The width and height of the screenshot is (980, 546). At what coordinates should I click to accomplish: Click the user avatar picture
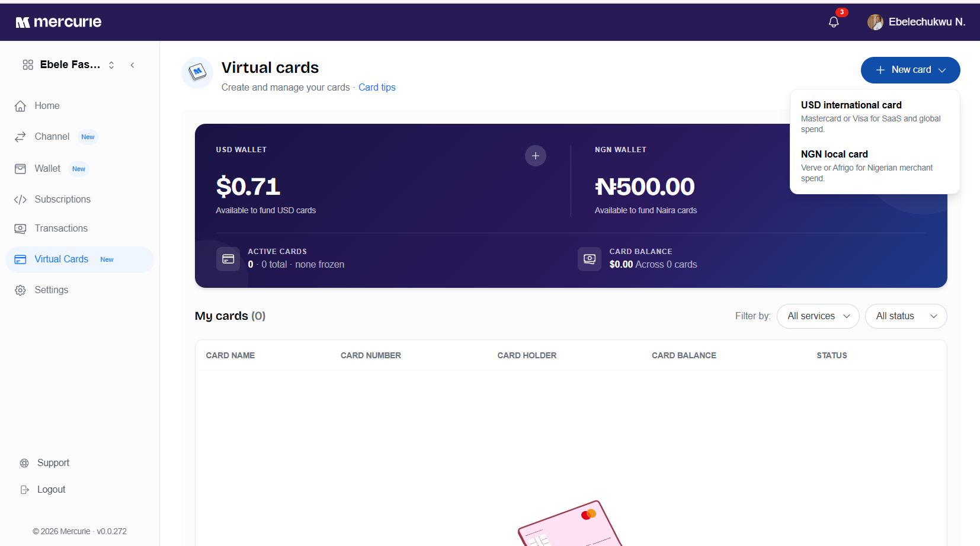click(x=875, y=22)
